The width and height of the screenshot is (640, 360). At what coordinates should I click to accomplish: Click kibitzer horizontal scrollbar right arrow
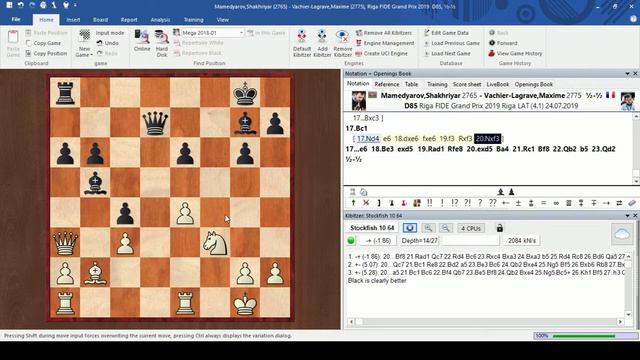point(620,322)
